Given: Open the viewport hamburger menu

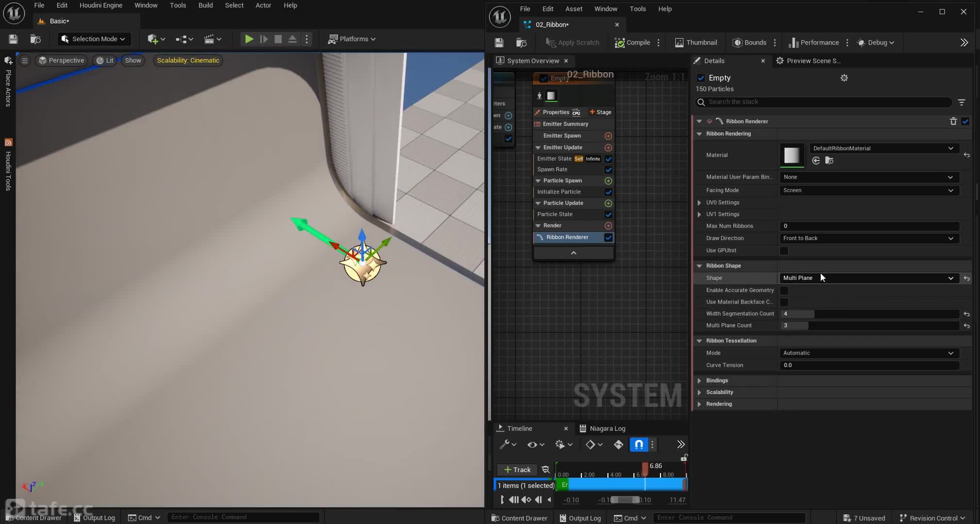Looking at the screenshot, I should [24, 61].
